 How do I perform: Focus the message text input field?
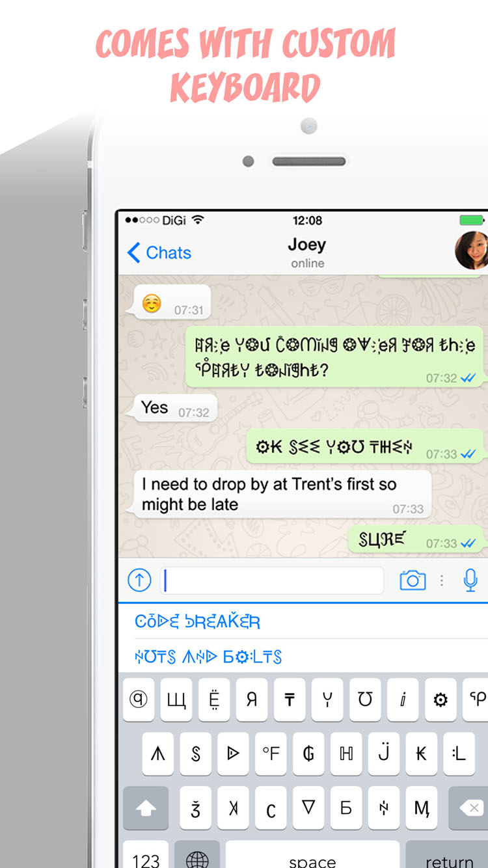(272, 580)
